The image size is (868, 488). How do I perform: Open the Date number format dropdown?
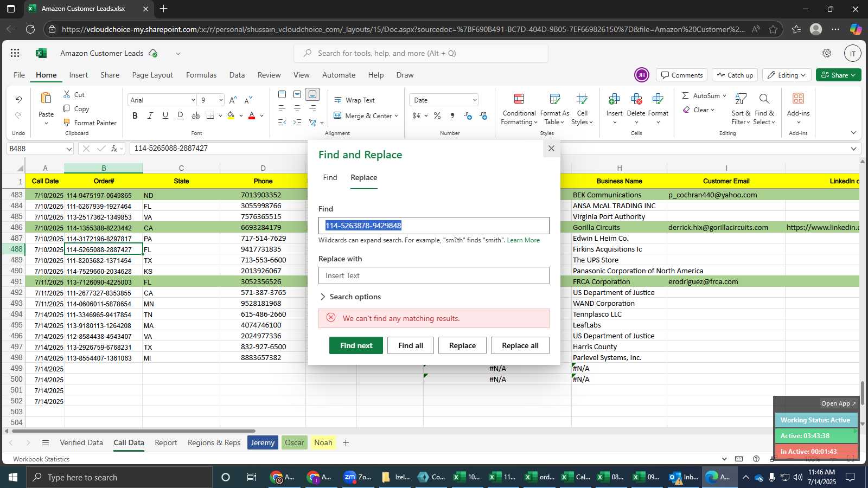[x=475, y=100]
